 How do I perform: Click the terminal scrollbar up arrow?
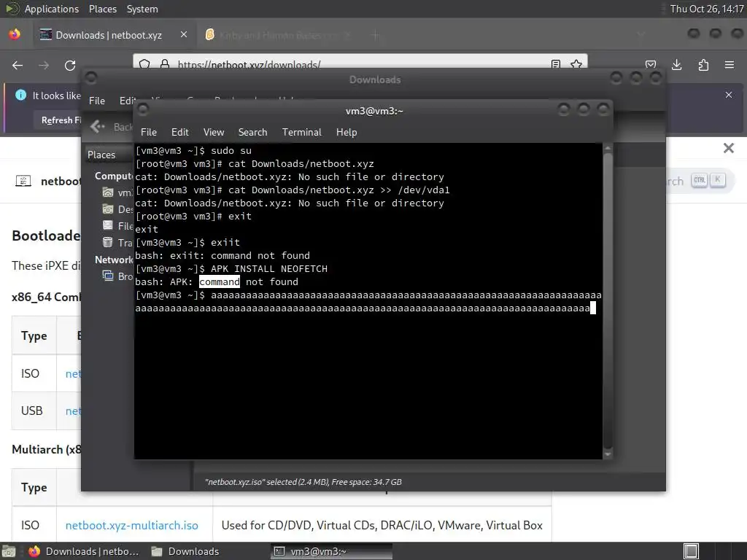coord(608,148)
